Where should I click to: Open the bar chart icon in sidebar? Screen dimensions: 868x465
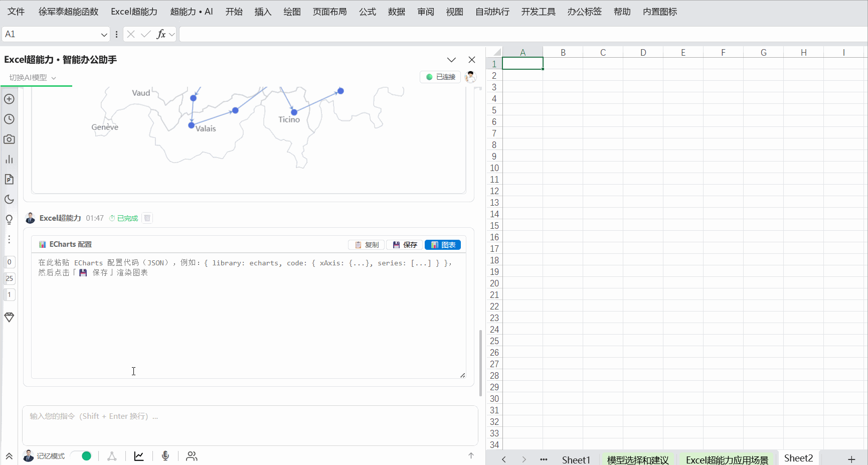9,159
